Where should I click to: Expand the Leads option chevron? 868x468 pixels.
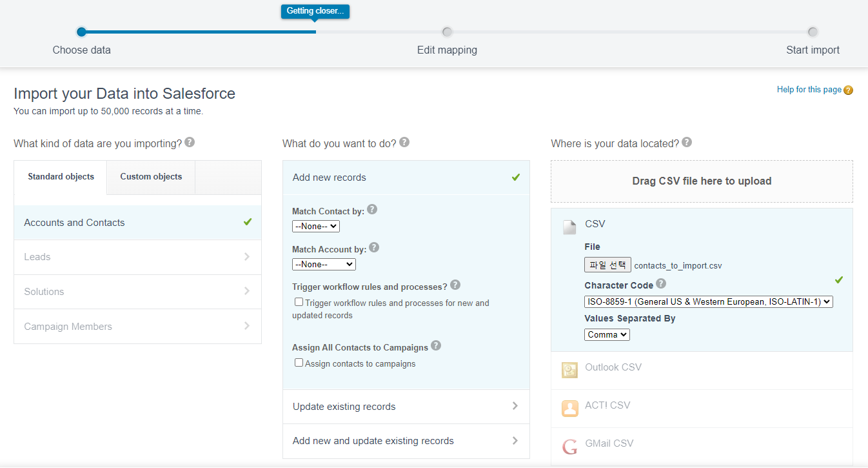click(x=247, y=257)
